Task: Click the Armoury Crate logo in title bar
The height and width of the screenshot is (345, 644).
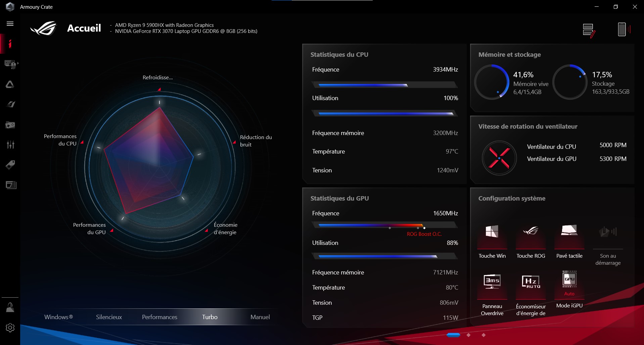Action: coord(10,7)
